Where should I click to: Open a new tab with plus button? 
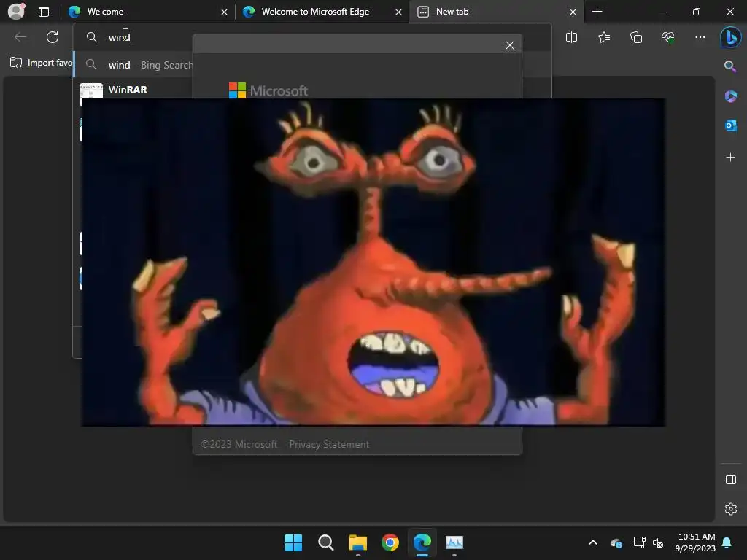[597, 12]
